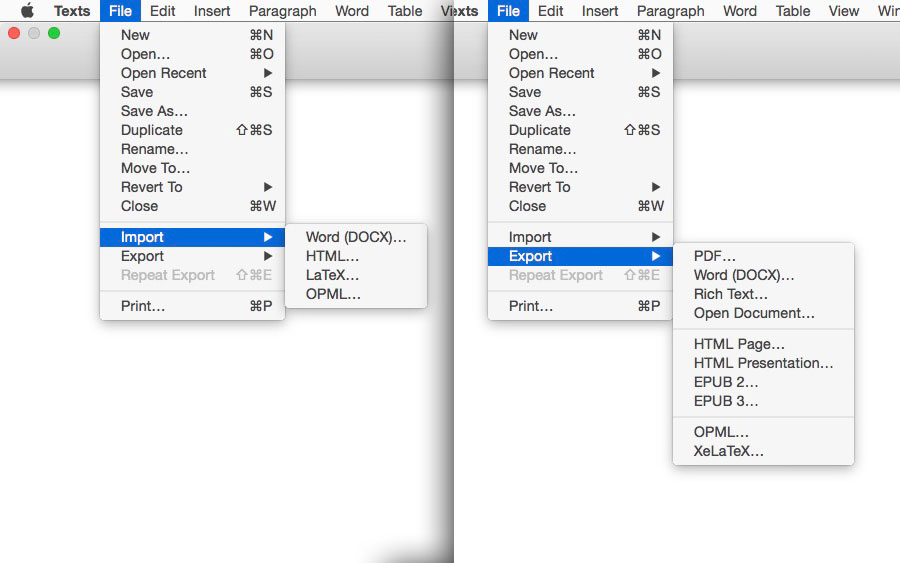Open Word menu in left screenshot
900x563 pixels.
(x=352, y=11)
